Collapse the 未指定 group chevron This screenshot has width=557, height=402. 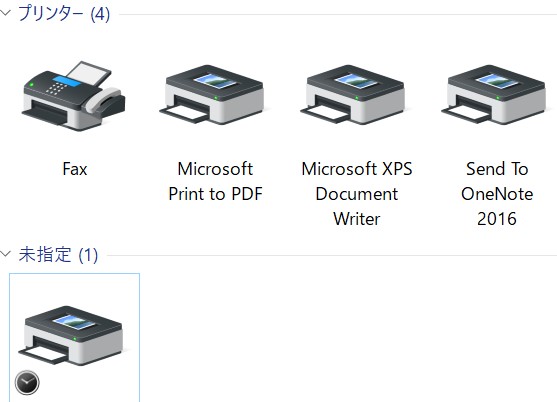click(6, 254)
